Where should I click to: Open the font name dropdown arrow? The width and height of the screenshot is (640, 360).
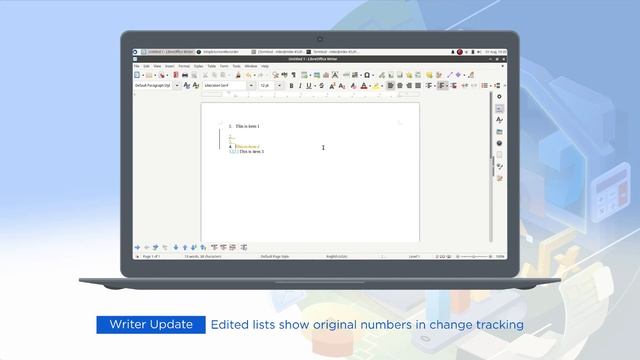251,86
